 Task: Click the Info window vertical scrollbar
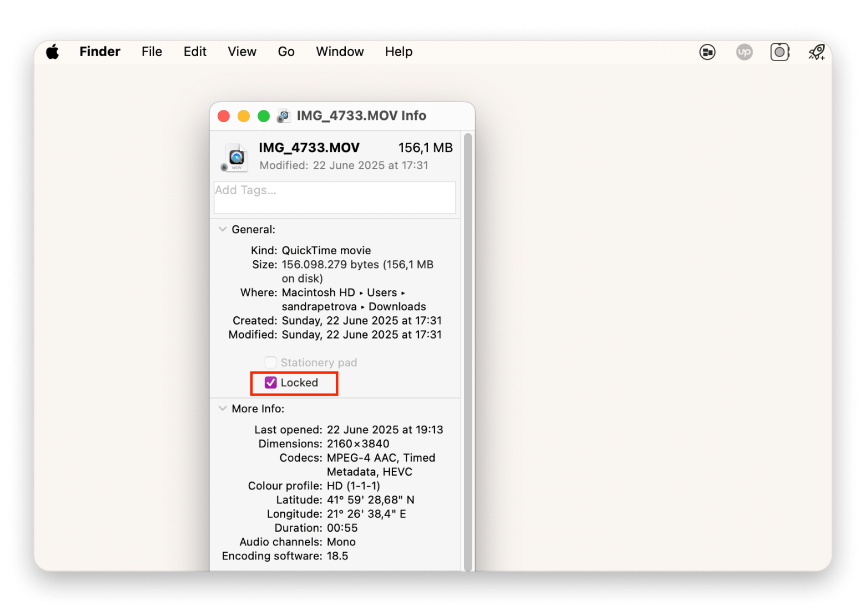[468, 350]
